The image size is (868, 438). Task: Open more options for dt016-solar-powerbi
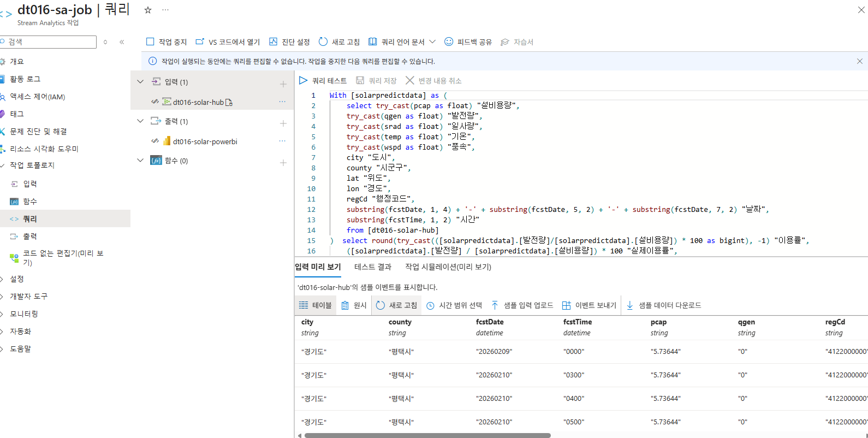282,141
